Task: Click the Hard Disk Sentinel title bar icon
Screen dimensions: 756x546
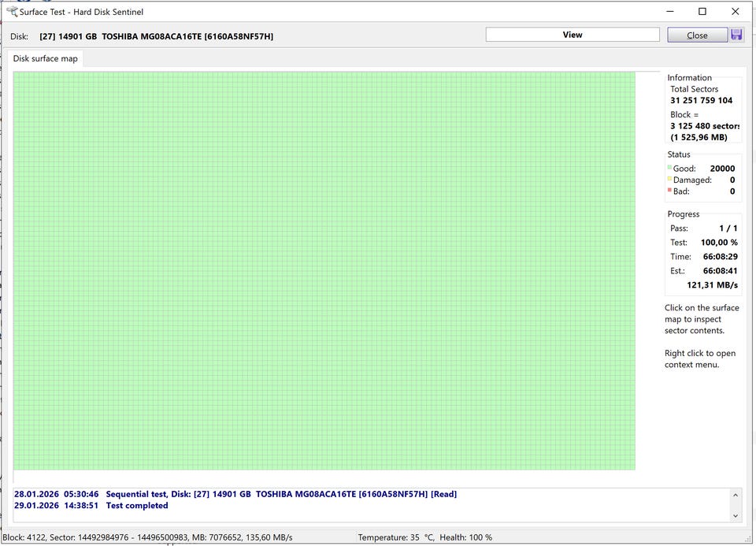Action: coord(12,11)
